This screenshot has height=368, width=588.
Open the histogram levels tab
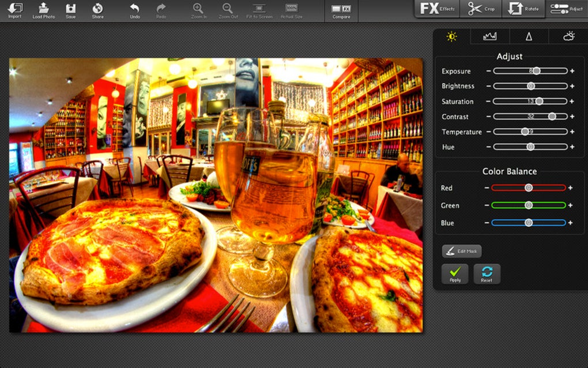click(490, 36)
